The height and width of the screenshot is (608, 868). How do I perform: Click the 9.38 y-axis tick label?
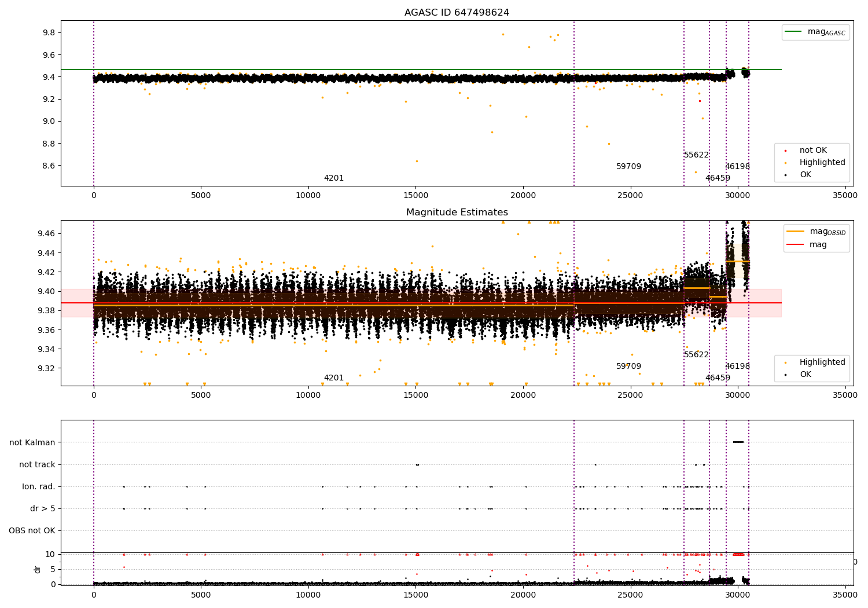(x=46, y=310)
